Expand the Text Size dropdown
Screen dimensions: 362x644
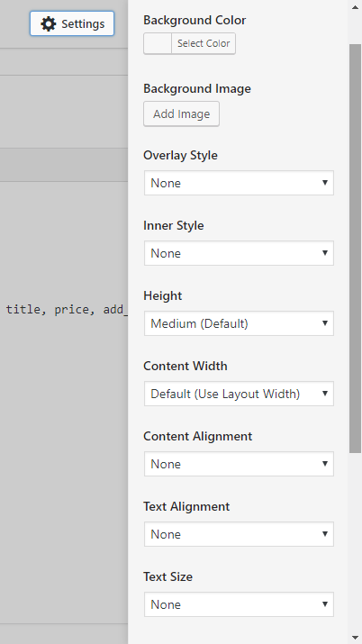tap(239, 604)
